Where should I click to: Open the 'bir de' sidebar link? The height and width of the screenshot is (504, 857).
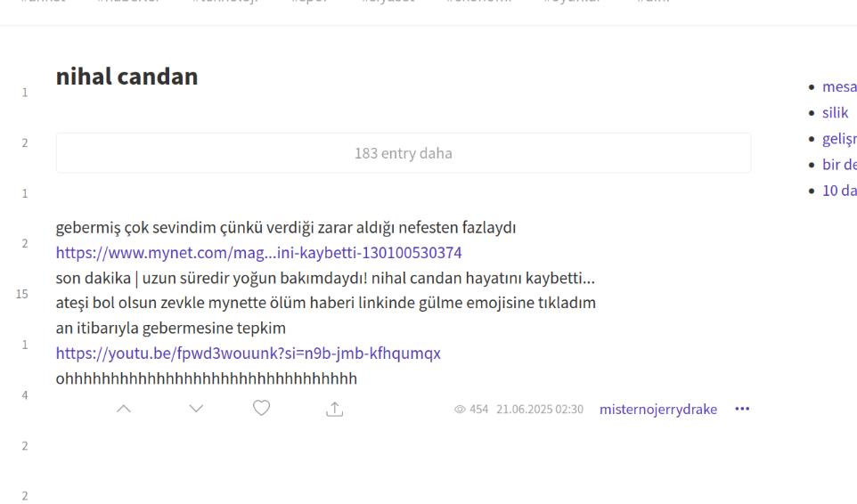(838, 165)
